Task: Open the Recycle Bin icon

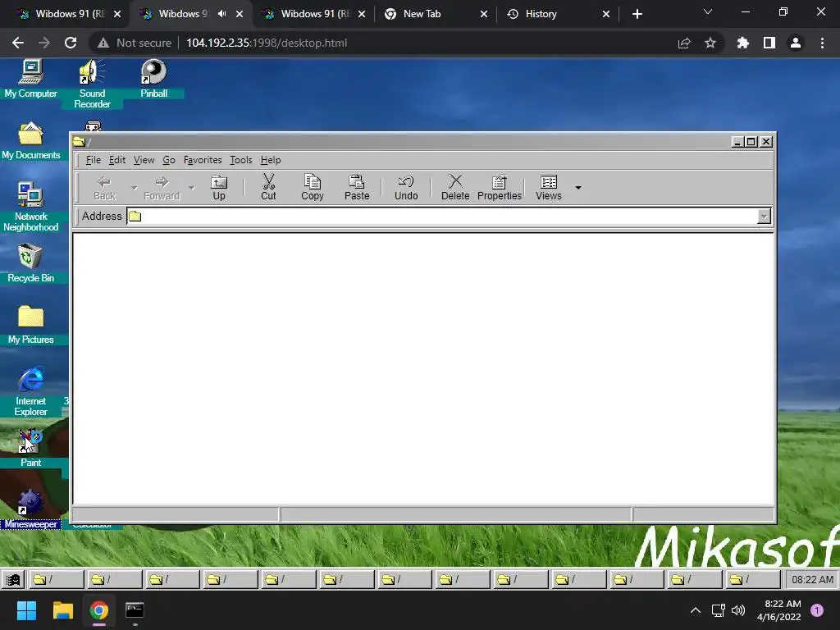Action: [30, 263]
